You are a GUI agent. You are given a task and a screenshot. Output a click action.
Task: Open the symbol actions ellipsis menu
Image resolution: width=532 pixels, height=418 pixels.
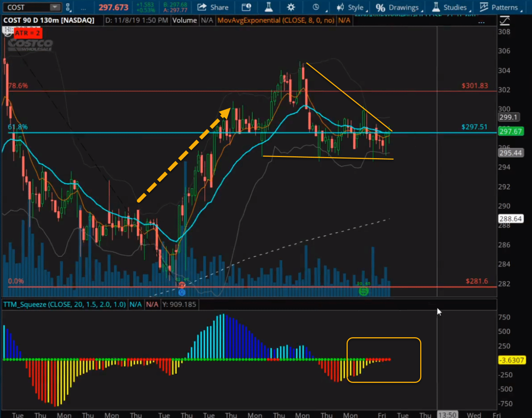pos(83,8)
